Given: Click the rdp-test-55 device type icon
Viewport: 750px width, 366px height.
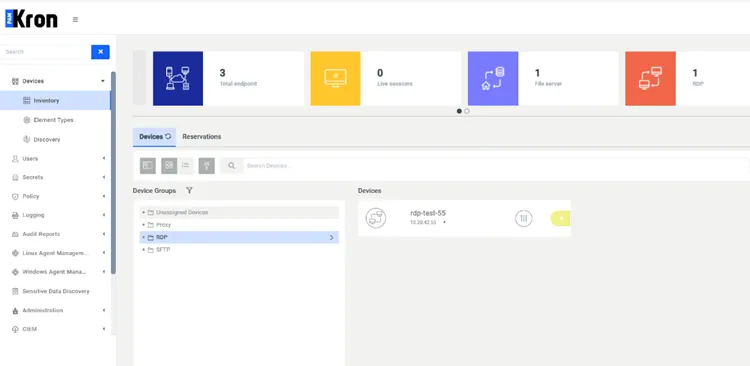Looking at the screenshot, I should [376, 218].
